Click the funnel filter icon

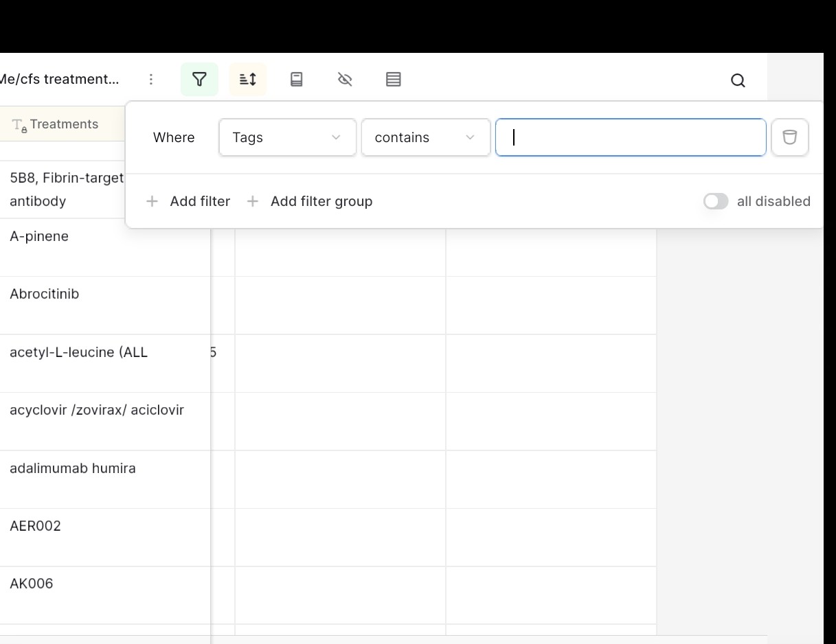(199, 80)
